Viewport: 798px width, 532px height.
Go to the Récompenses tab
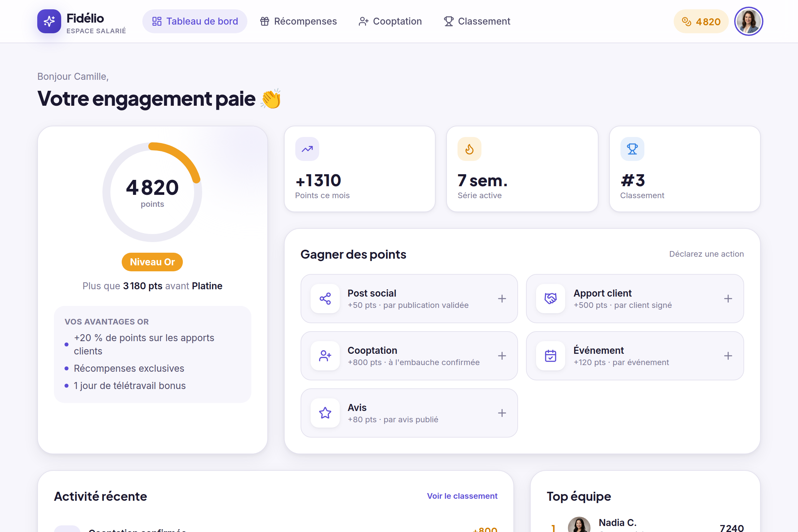[298, 21]
